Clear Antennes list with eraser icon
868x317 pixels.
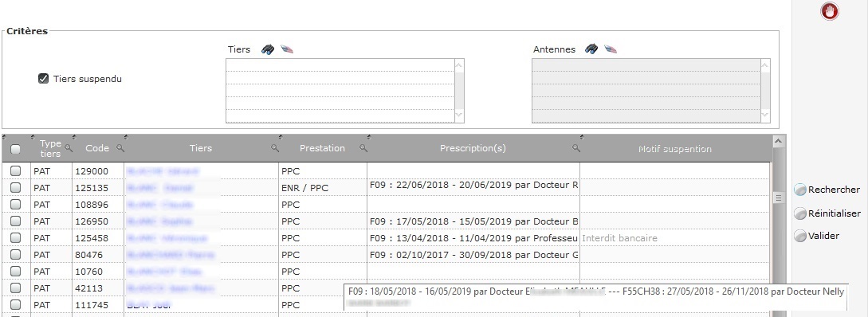(x=611, y=49)
